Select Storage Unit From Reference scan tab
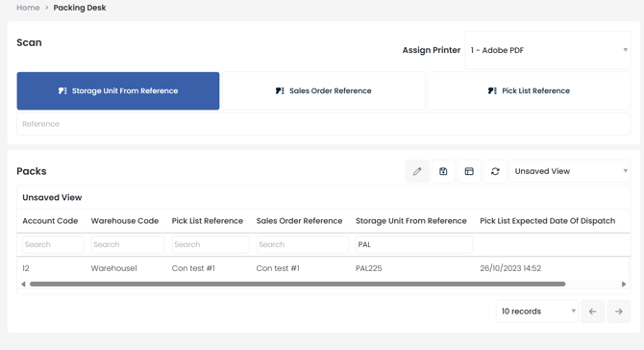This screenshot has height=350, width=644. tap(118, 90)
